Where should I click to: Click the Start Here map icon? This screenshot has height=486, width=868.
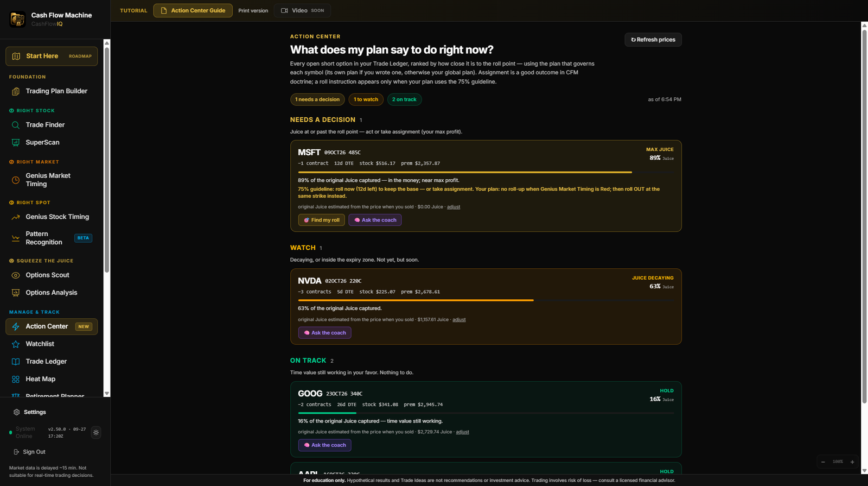(16, 56)
